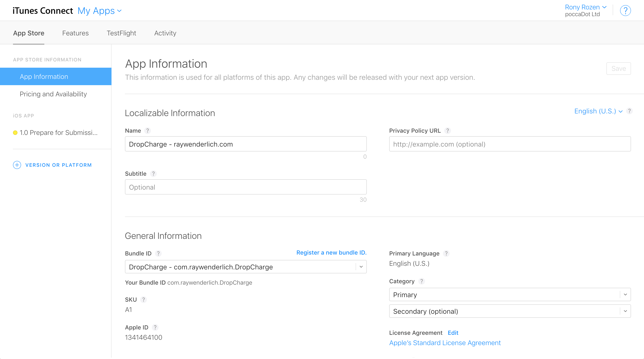This screenshot has height=359, width=644.
Task: Click the Register a new bundle ID link
Action: tap(331, 253)
